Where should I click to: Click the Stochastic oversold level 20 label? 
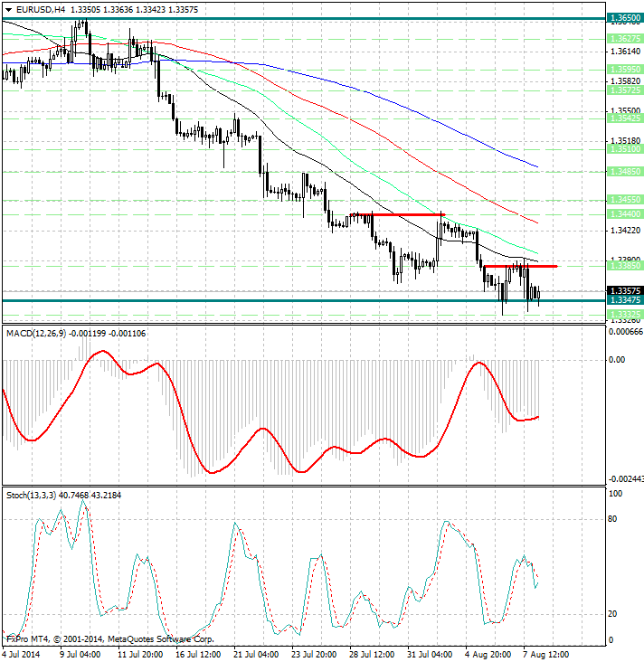[612, 614]
